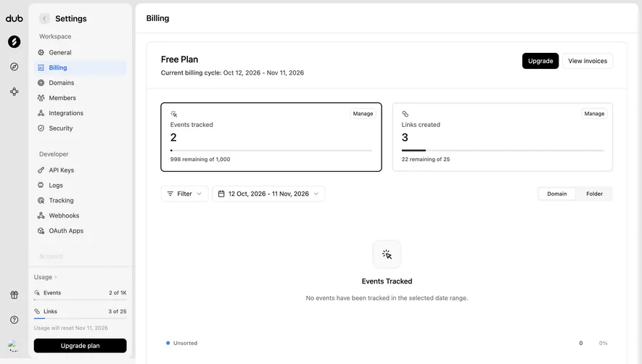Select the Events tracked usage card
This screenshot has height=364, width=642.
point(271,137)
